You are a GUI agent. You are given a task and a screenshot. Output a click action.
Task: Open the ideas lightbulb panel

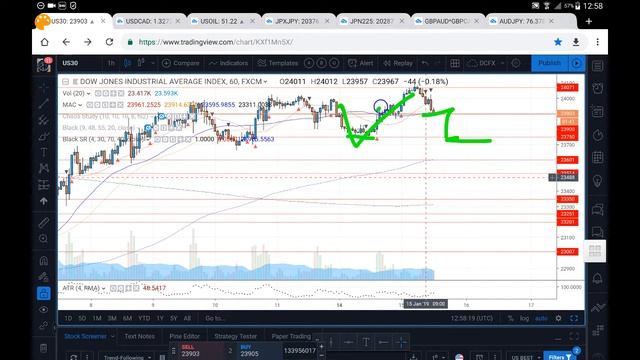[598, 181]
